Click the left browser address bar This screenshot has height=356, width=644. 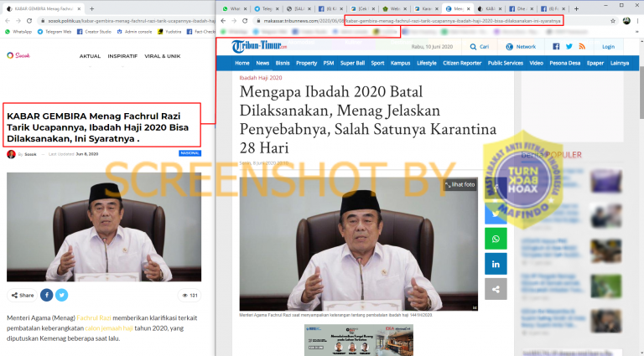point(125,20)
